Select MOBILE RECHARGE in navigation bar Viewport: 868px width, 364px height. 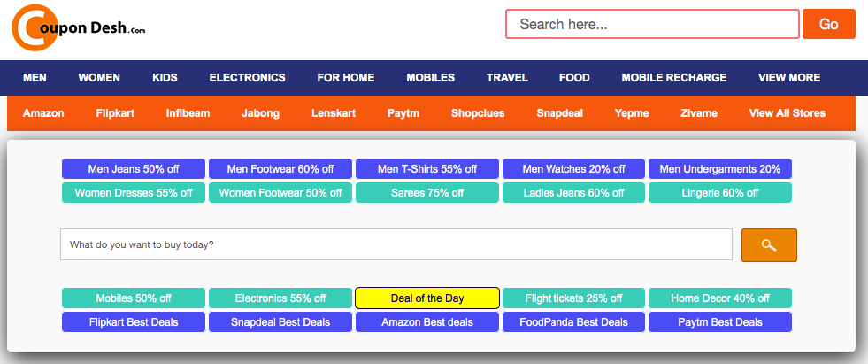[673, 78]
